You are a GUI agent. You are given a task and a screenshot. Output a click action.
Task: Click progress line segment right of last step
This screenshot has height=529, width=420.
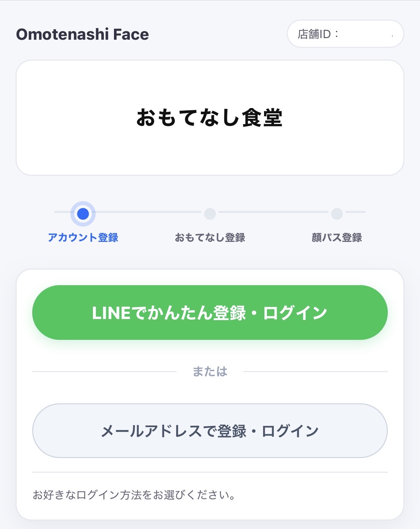[x=356, y=212]
